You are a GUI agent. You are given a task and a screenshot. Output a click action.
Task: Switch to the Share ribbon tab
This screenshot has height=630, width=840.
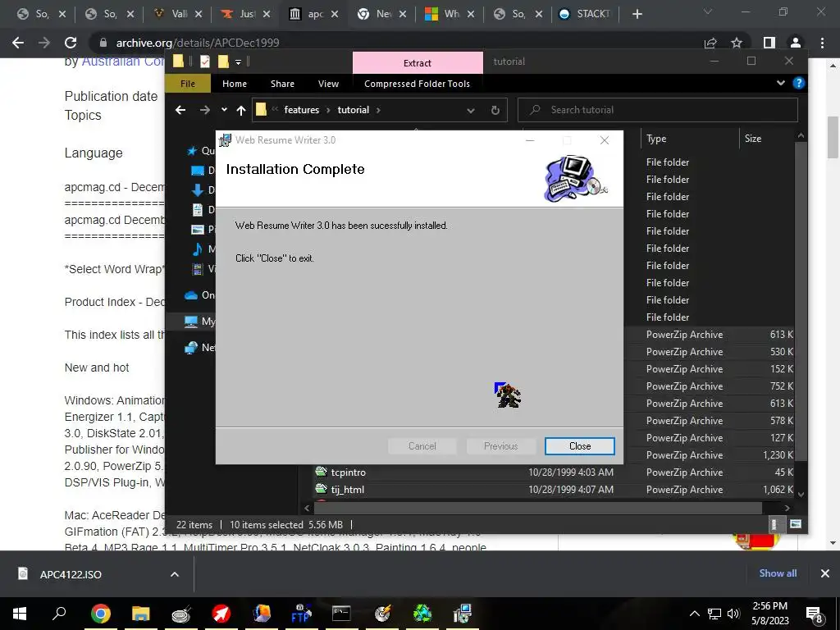click(x=282, y=84)
